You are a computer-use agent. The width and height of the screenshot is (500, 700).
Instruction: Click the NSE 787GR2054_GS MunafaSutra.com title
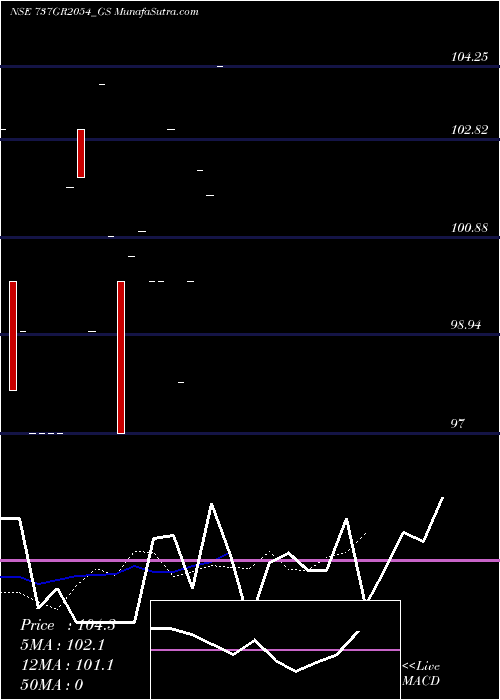(x=104, y=12)
